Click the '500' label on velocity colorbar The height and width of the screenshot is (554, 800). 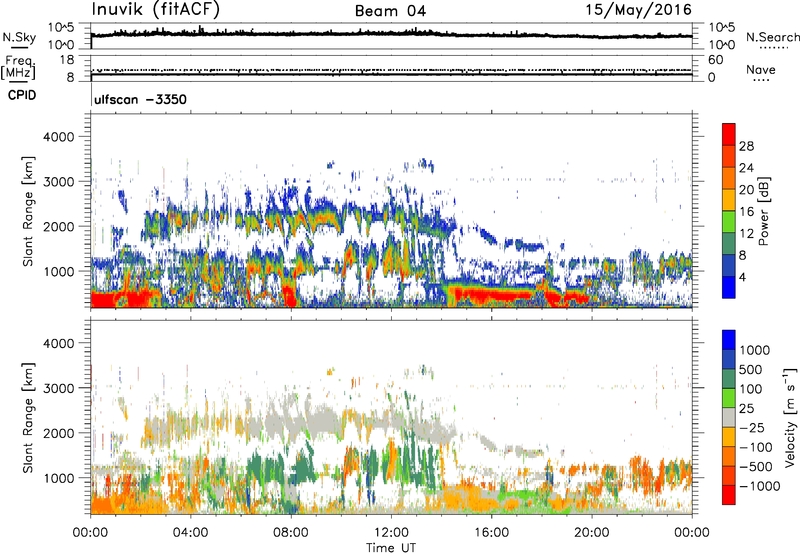click(x=751, y=370)
